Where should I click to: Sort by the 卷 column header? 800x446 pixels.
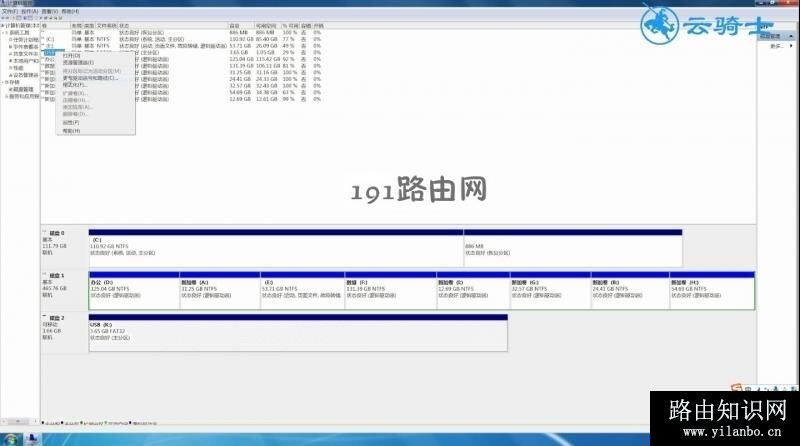[x=55, y=26]
